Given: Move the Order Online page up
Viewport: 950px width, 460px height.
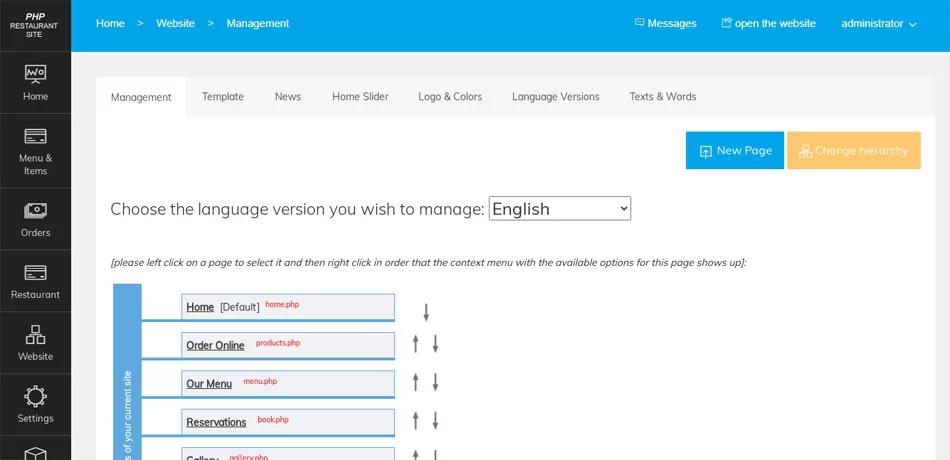Looking at the screenshot, I should click(x=416, y=344).
